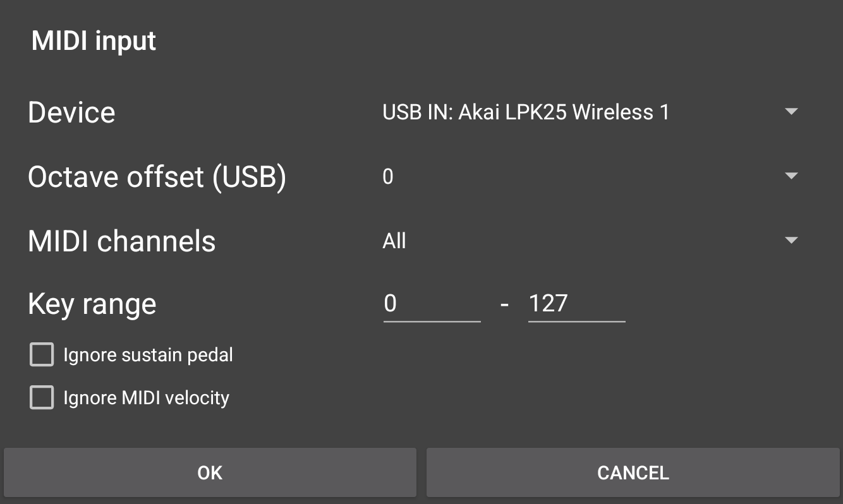Screen dimensions: 843x504
Task: Click the dash between key range fields
Action: pos(504,305)
